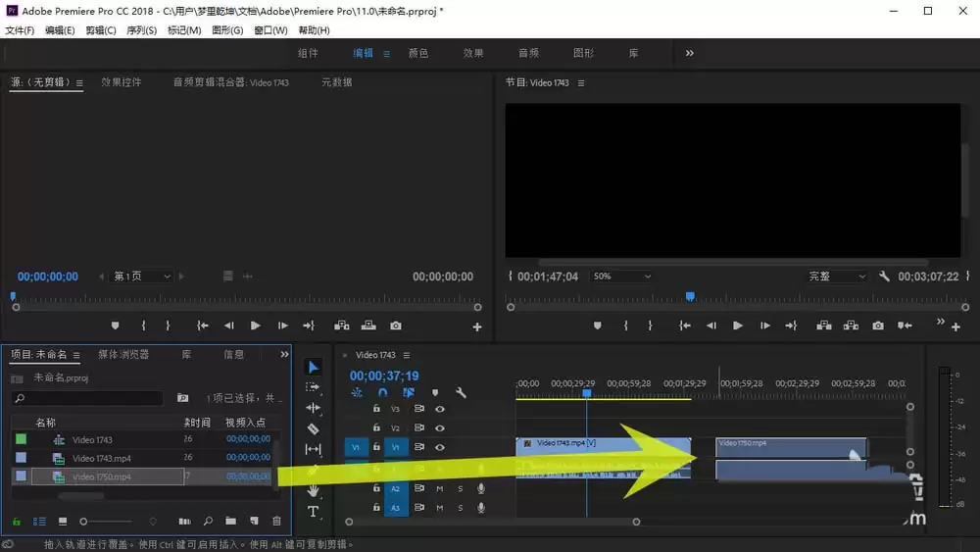Select the Razor tool
This screenshot has height=552, width=980.
click(x=314, y=428)
